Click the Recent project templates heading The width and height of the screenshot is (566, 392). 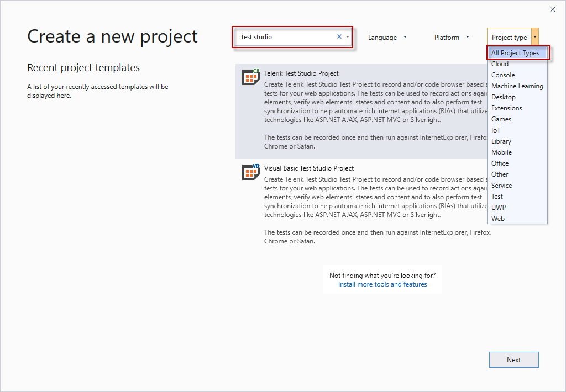click(83, 68)
